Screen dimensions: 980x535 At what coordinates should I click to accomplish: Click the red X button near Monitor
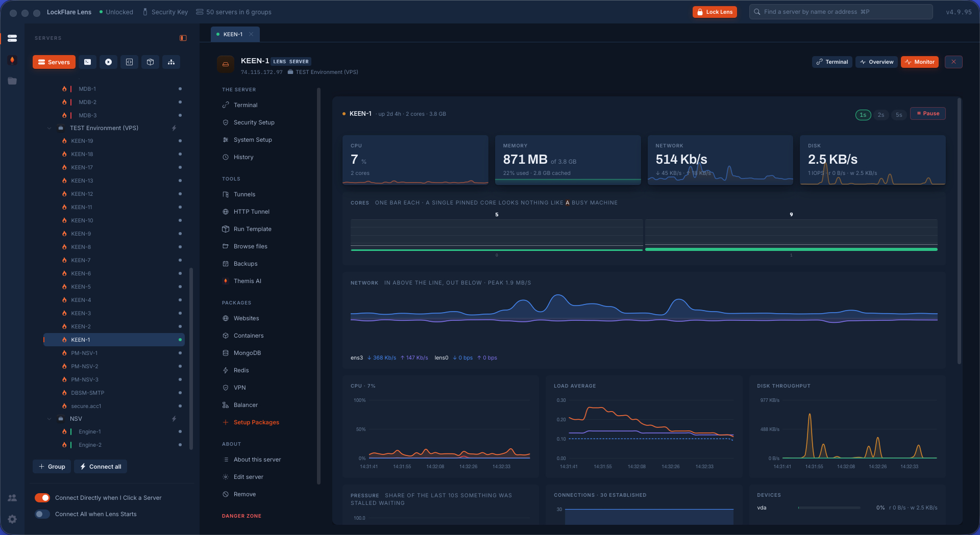click(x=953, y=62)
